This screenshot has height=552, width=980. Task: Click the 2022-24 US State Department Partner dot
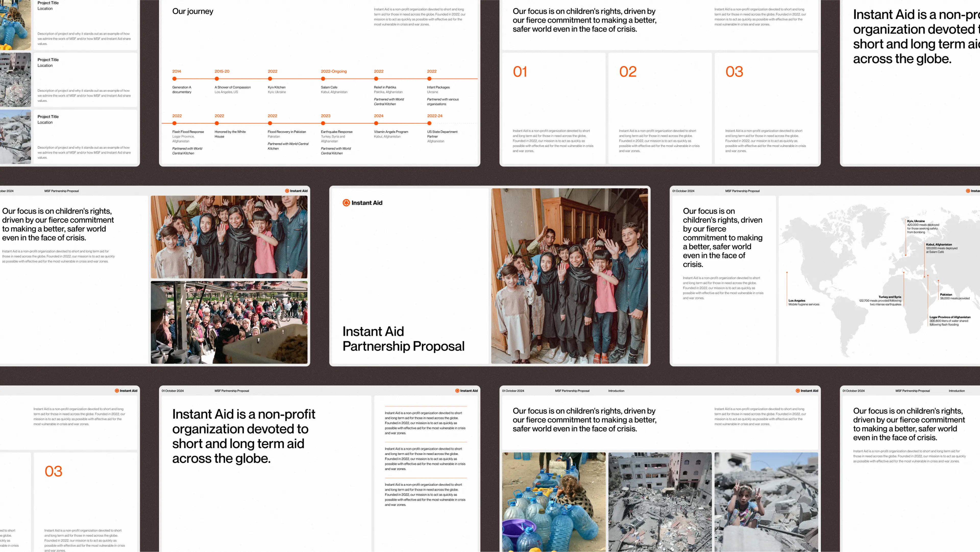[429, 123]
